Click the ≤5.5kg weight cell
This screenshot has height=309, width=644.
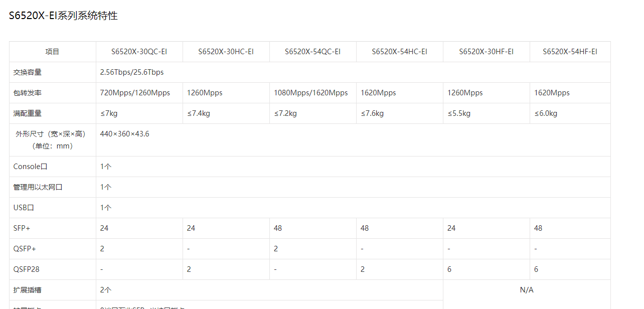(x=459, y=113)
